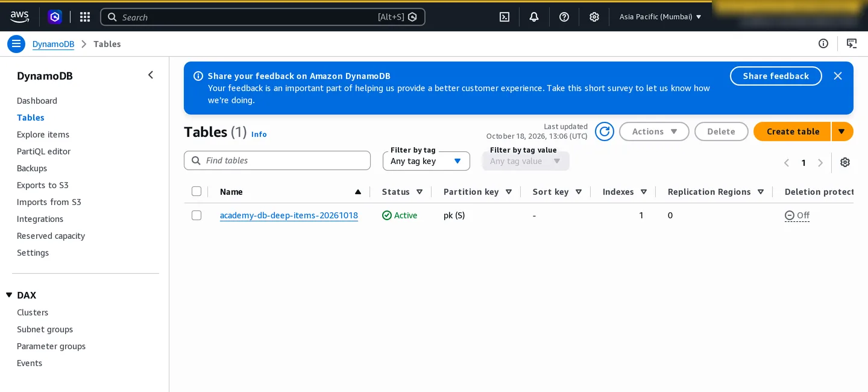The height and width of the screenshot is (392, 868).
Task: Open the tutorial panel icon at far right
Action: click(852, 43)
